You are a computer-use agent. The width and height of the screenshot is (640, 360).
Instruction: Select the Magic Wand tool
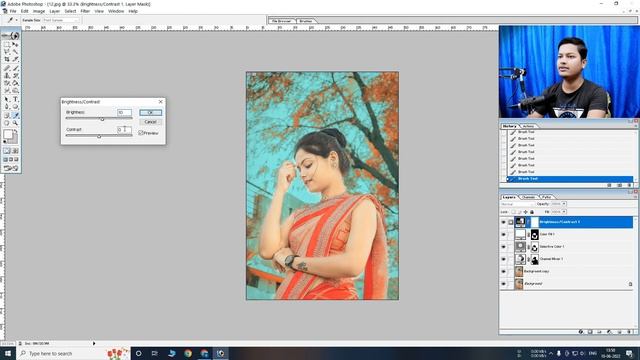click(x=16, y=51)
